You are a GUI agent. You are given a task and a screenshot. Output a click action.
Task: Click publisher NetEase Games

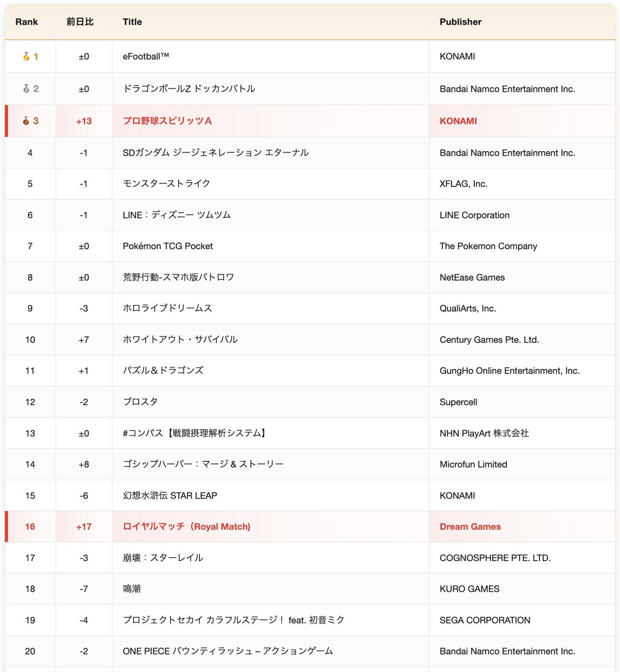(472, 277)
